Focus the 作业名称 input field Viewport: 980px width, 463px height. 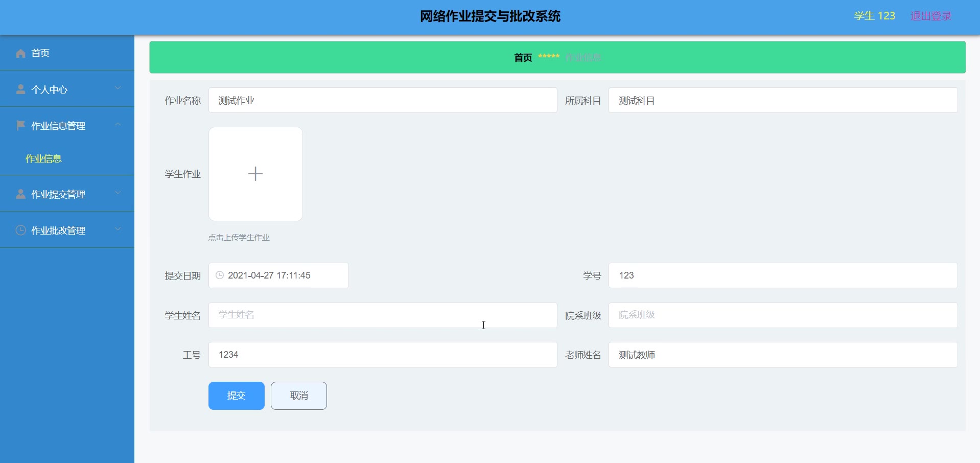coord(383,100)
